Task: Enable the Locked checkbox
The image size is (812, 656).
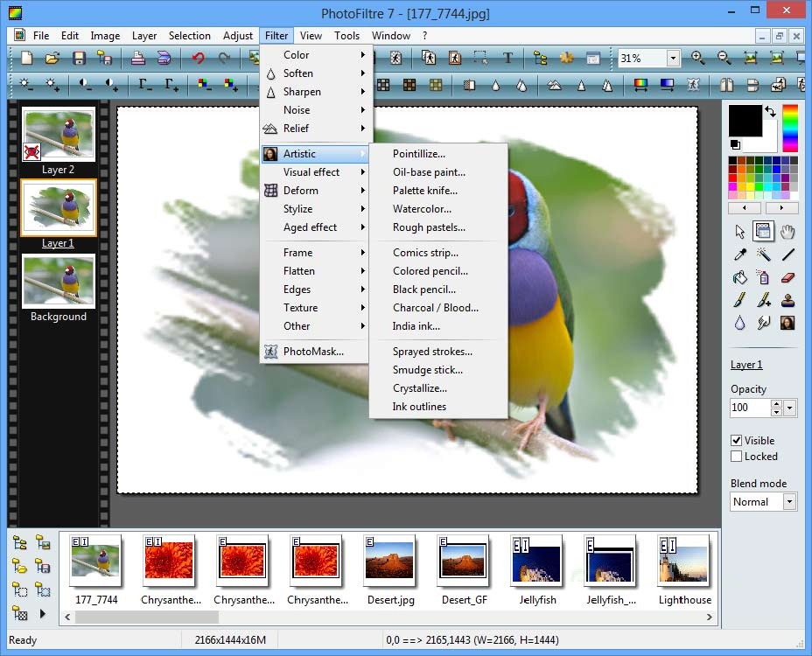Action: (x=737, y=457)
